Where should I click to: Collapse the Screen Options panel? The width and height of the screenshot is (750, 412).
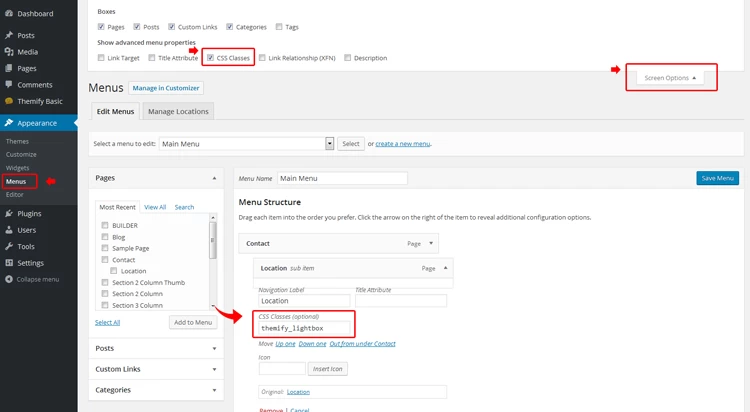(x=670, y=78)
